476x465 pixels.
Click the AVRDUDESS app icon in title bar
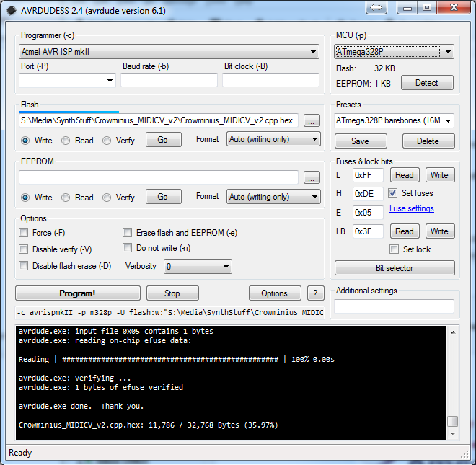(x=12, y=10)
